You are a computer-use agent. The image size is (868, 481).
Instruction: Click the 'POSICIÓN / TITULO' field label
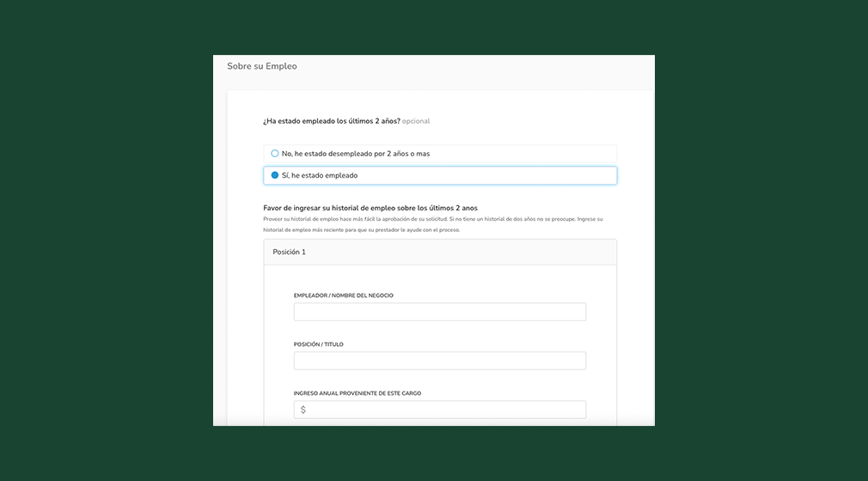click(x=319, y=344)
